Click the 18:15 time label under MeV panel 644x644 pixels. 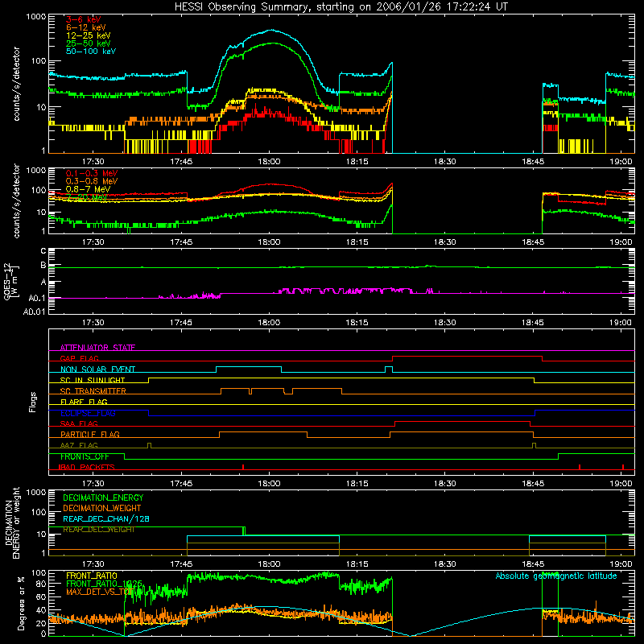point(357,242)
